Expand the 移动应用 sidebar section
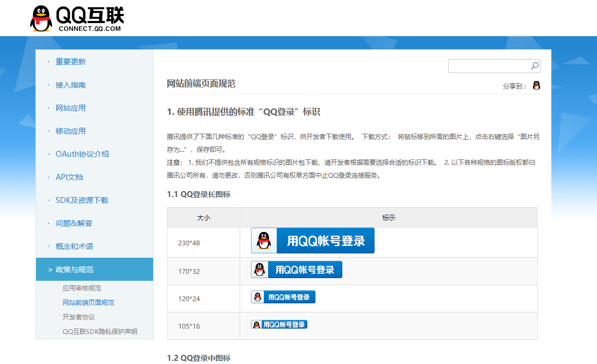 click(70, 131)
